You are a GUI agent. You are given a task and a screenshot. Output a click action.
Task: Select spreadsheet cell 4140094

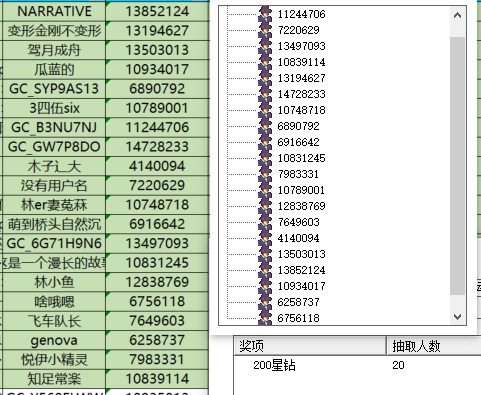tap(157, 166)
